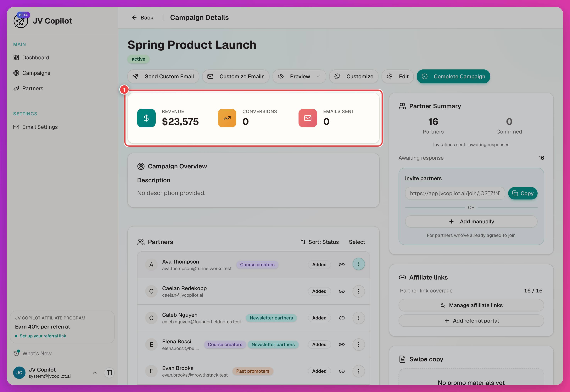Screen dimensions: 570x392
Task: Open the Preview dropdown
Action: click(x=299, y=76)
